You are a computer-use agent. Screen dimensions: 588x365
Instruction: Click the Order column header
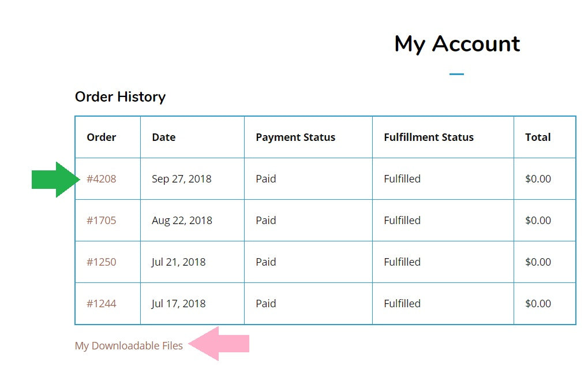(x=102, y=137)
